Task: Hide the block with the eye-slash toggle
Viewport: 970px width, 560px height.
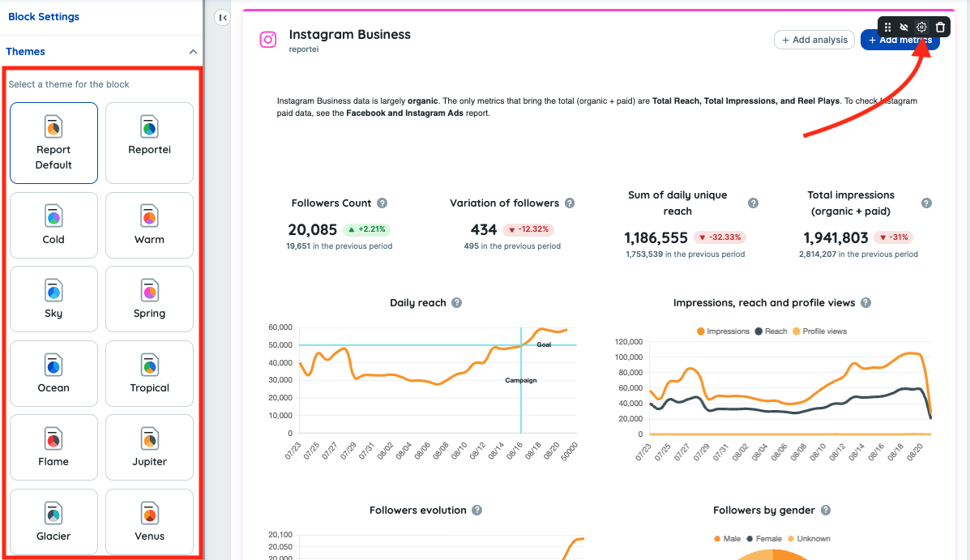Action: pyautogui.click(x=904, y=27)
